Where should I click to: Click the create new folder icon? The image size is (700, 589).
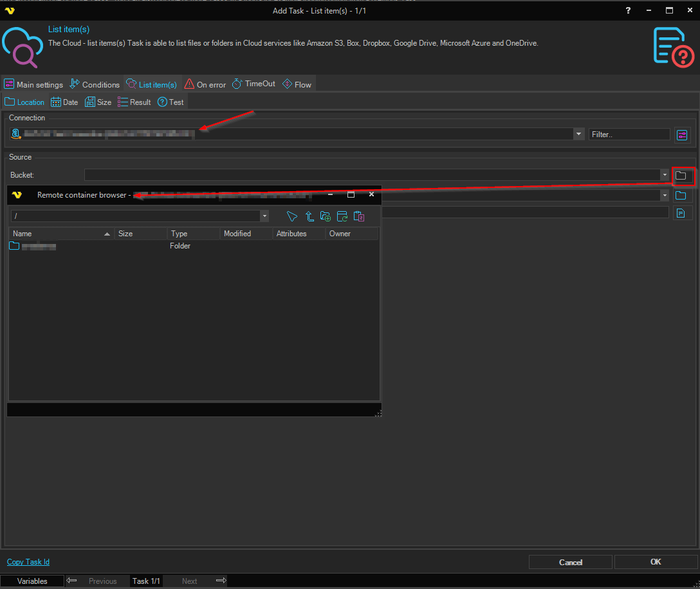coord(326,216)
